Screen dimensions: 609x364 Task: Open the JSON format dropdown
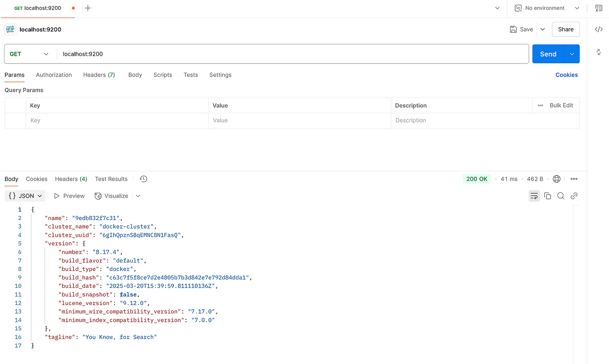[25, 196]
